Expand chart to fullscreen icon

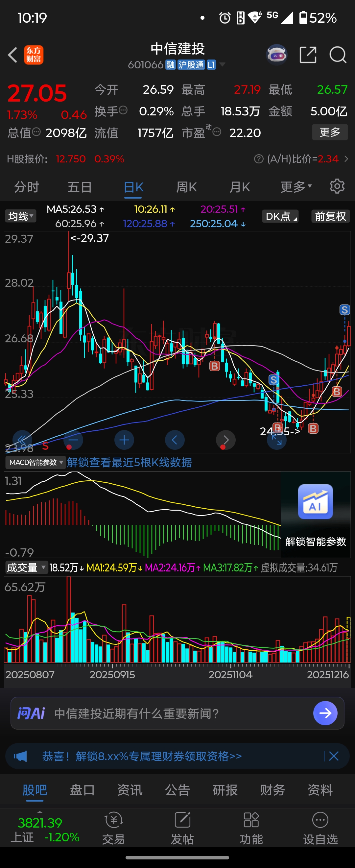276,440
